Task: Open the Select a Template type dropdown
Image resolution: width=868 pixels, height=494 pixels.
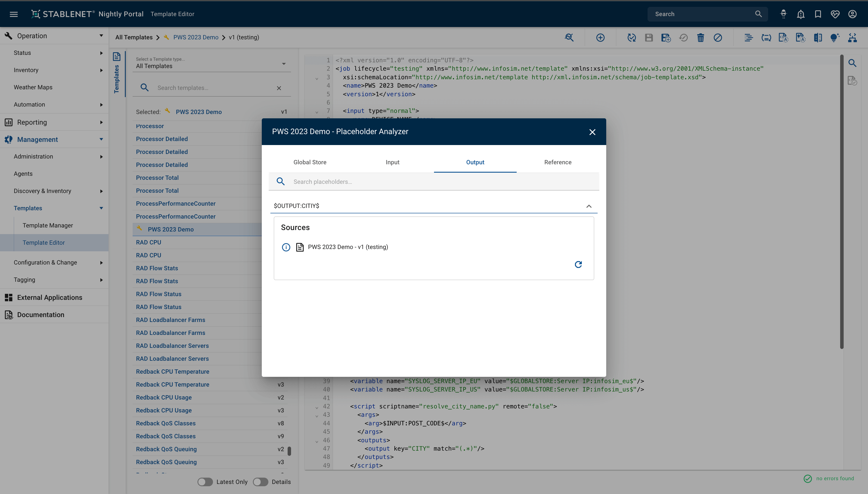Action: [x=212, y=63]
